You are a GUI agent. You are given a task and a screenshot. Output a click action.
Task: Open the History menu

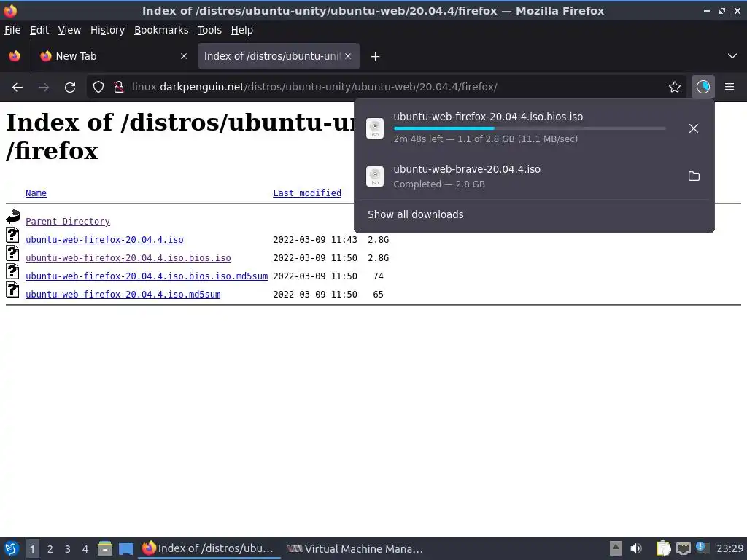point(108,30)
